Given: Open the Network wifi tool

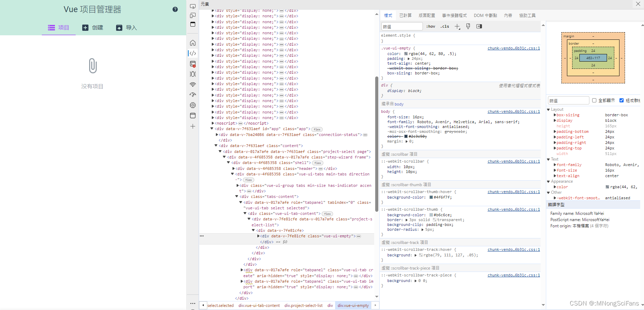Looking at the screenshot, I should coord(193,84).
